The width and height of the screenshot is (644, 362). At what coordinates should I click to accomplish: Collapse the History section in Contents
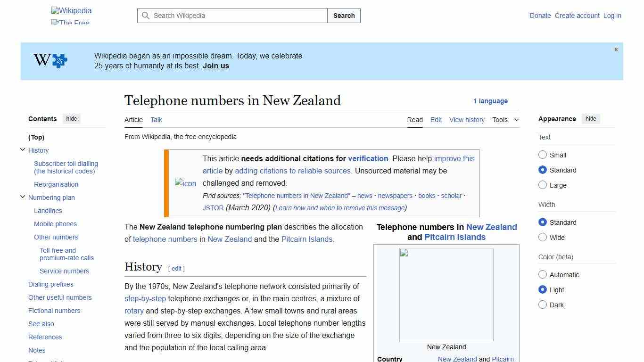tap(23, 149)
